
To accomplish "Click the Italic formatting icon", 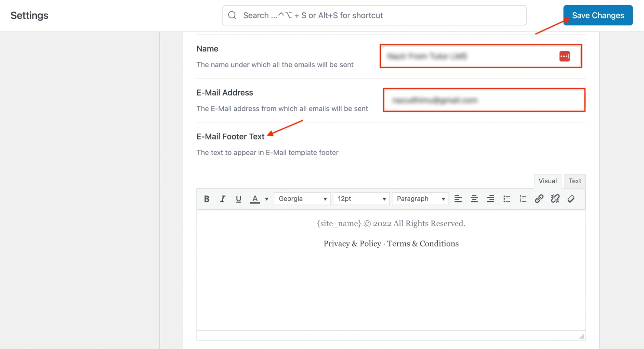I will (223, 199).
